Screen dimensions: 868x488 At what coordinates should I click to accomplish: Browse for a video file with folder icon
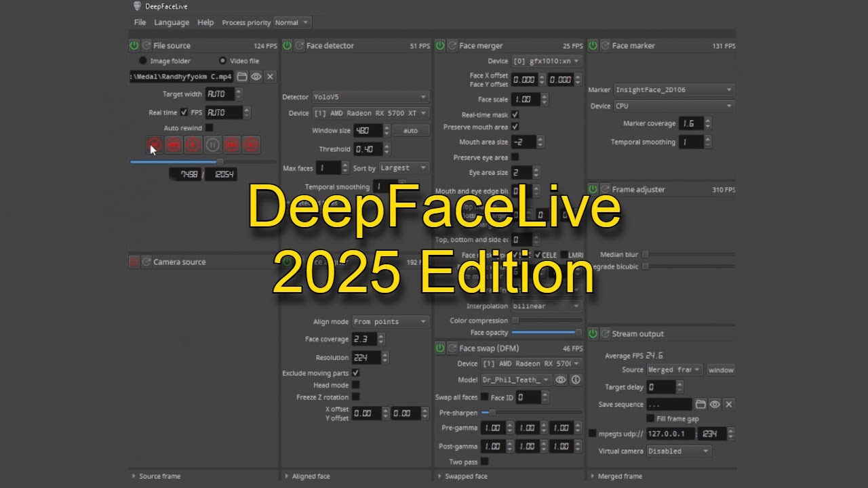point(241,77)
